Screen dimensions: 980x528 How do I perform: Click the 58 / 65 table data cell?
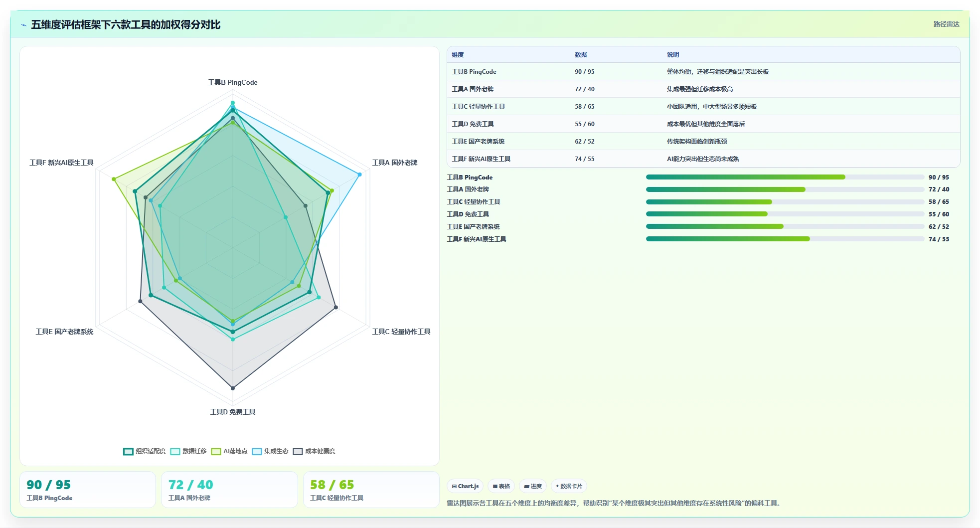click(585, 107)
